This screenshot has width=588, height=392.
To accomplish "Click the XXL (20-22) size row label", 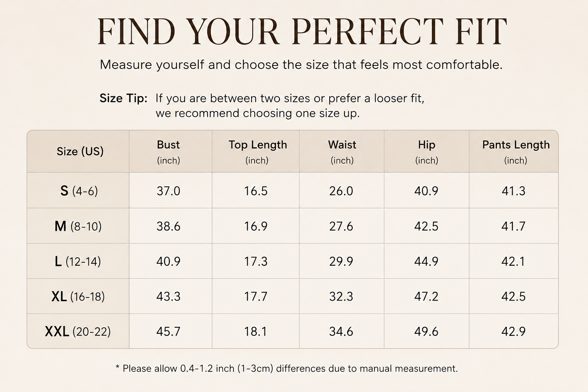I will click(78, 332).
